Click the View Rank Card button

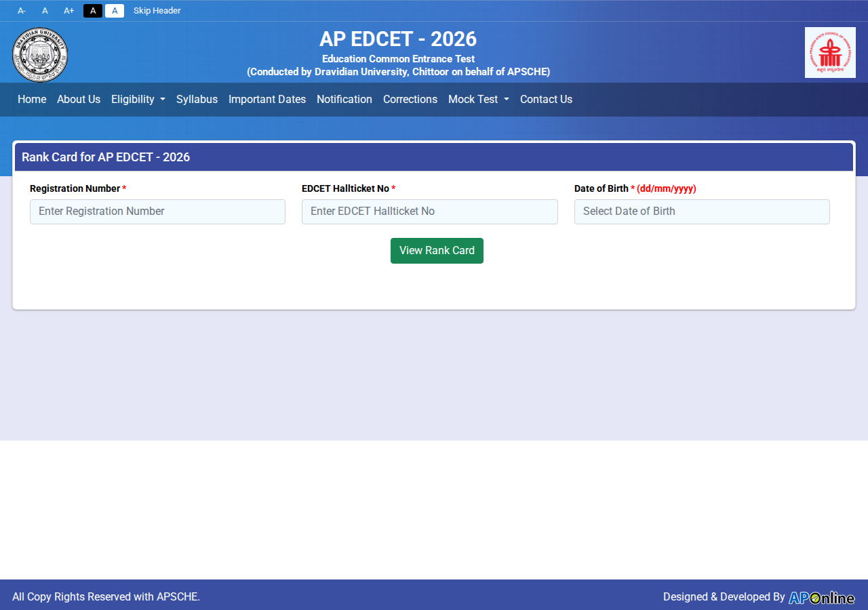pyautogui.click(x=437, y=251)
